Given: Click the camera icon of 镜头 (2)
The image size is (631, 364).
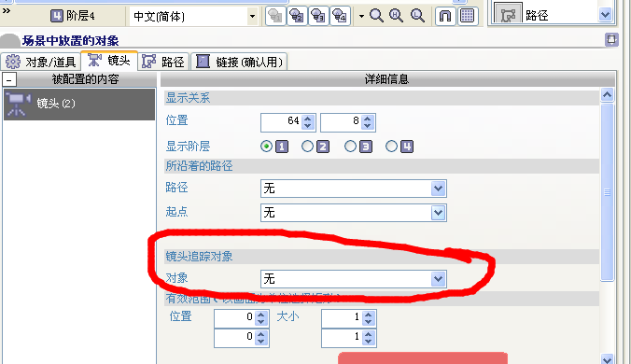Looking at the screenshot, I should (18, 105).
